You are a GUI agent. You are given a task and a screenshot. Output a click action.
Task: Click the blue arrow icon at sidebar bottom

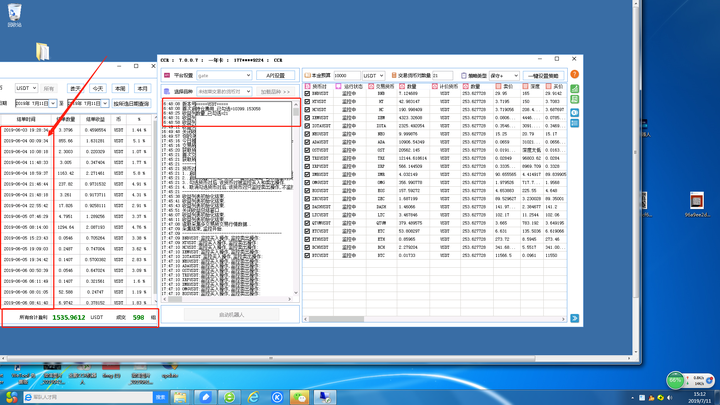574,318
